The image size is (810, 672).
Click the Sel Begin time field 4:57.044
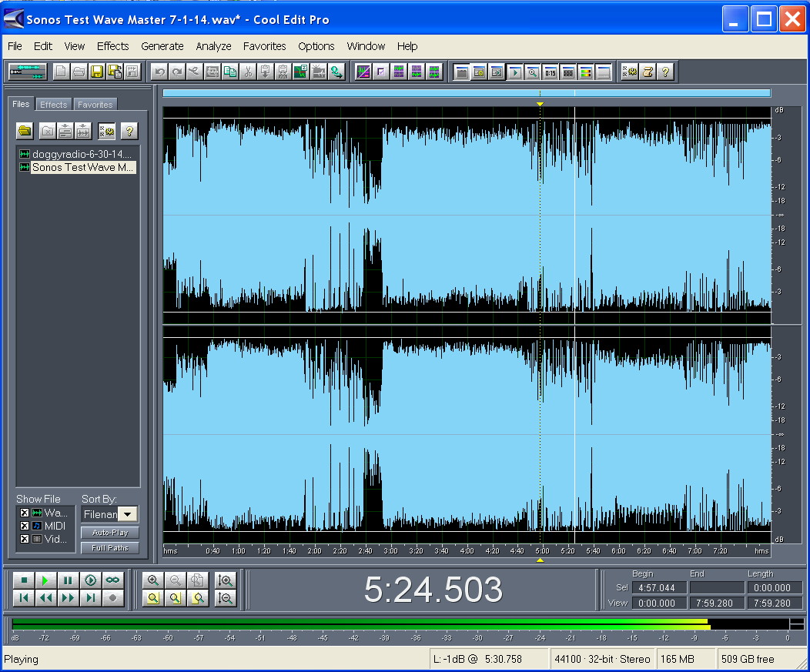(x=659, y=588)
